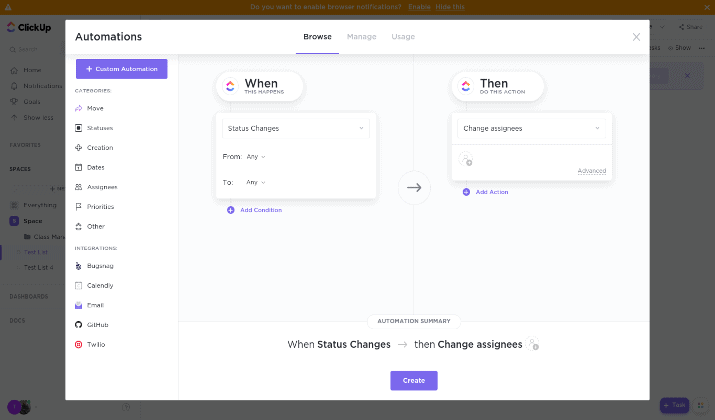The width and height of the screenshot is (715, 420).
Task: Open Advanced assignee options
Action: [592, 171]
